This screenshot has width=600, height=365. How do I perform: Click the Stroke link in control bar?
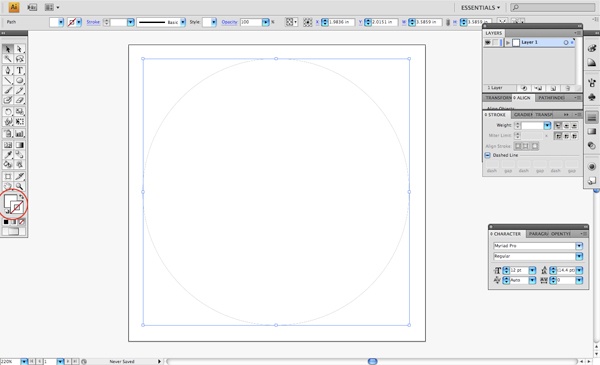[93, 22]
